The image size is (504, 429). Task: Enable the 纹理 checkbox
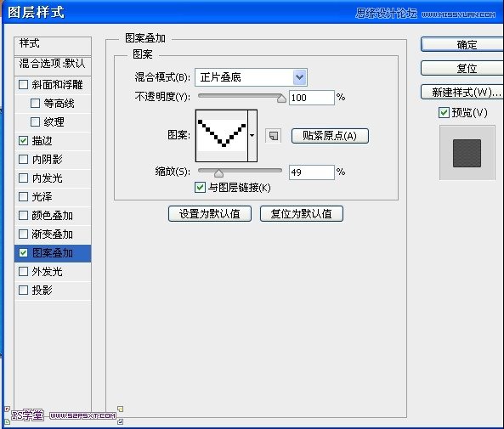(35, 122)
